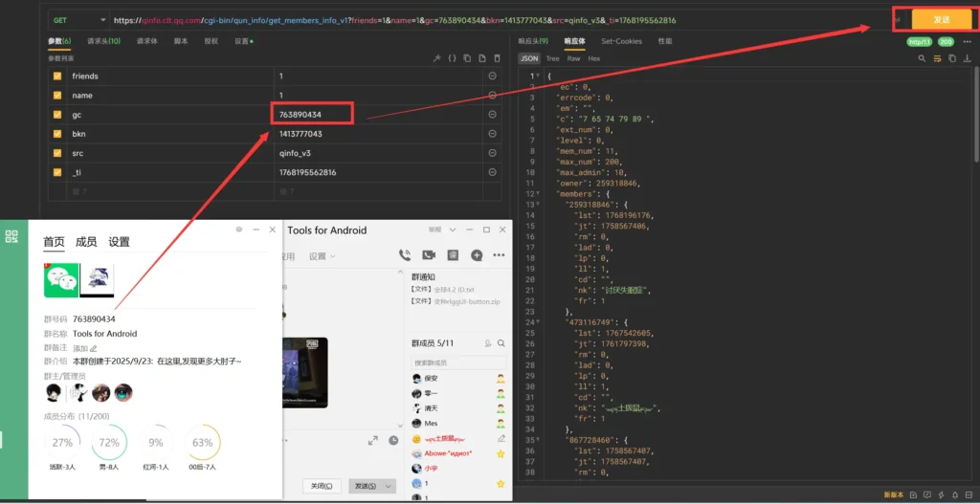
Task: Click the 关闭(C) close chat button
Action: tap(322, 486)
